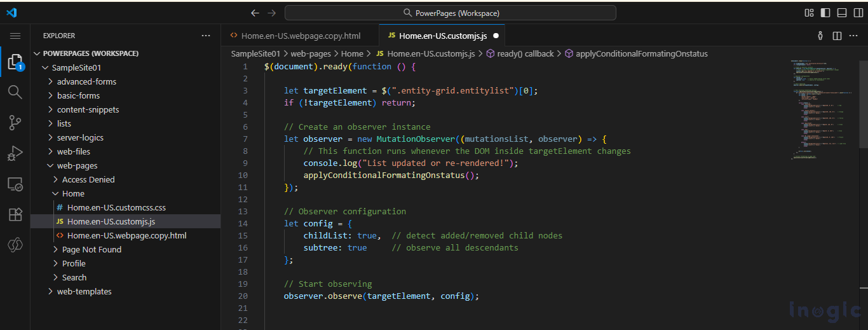Open the Extensions view icon

tap(15, 215)
